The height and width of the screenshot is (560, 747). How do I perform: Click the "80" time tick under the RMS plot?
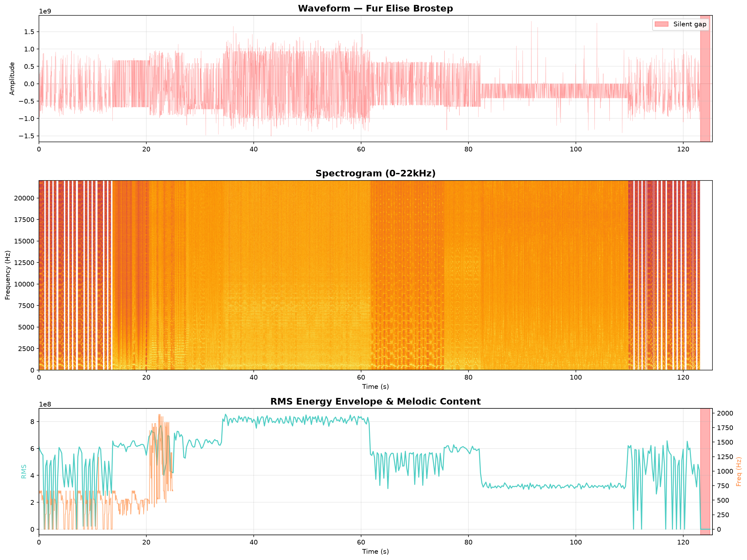pyautogui.click(x=468, y=542)
